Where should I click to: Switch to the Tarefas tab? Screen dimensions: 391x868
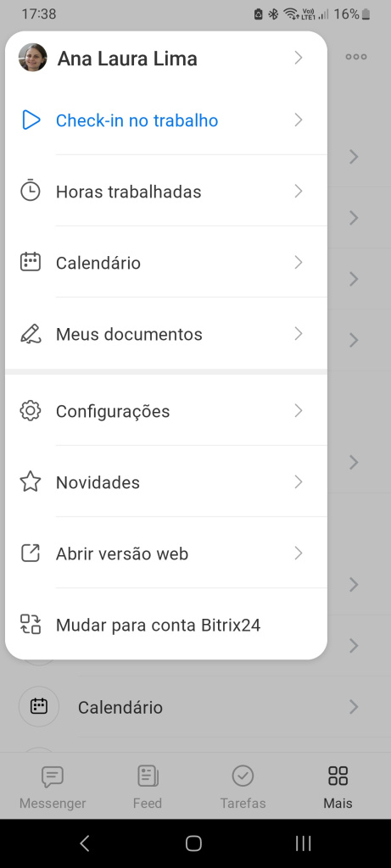243,787
